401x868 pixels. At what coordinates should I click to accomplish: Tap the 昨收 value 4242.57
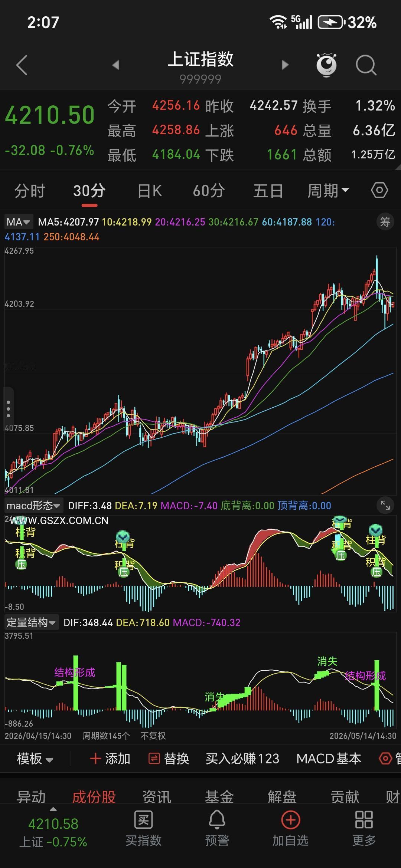tap(274, 106)
